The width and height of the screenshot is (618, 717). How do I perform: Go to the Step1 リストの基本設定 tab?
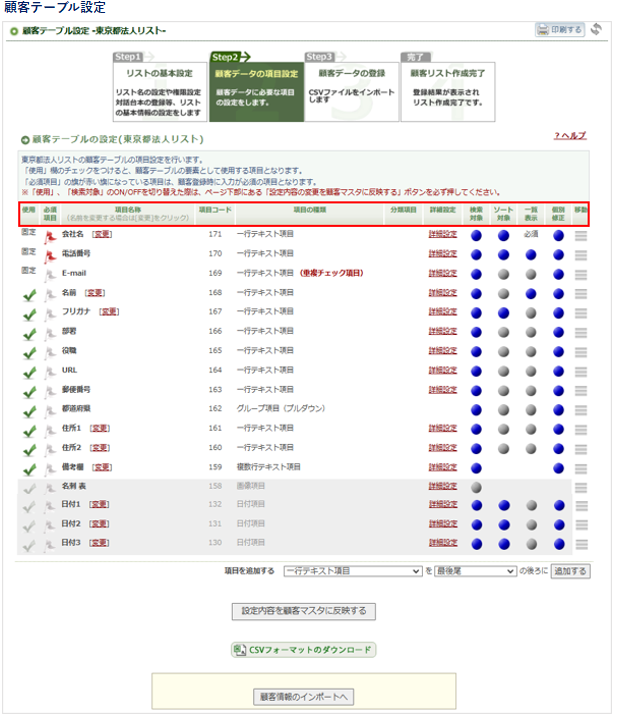[x=160, y=87]
